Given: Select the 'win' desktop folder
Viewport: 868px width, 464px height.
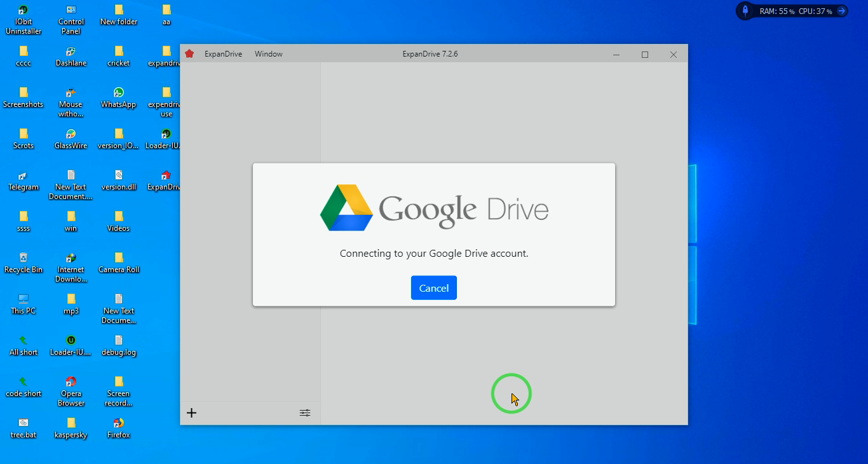Looking at the screenshot, I should click(71, 222).
